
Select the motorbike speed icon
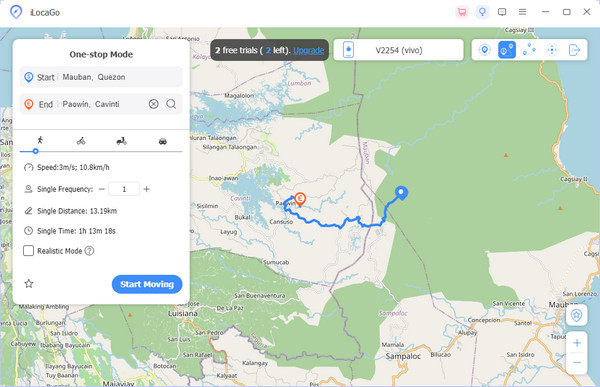tap(122, 141)
